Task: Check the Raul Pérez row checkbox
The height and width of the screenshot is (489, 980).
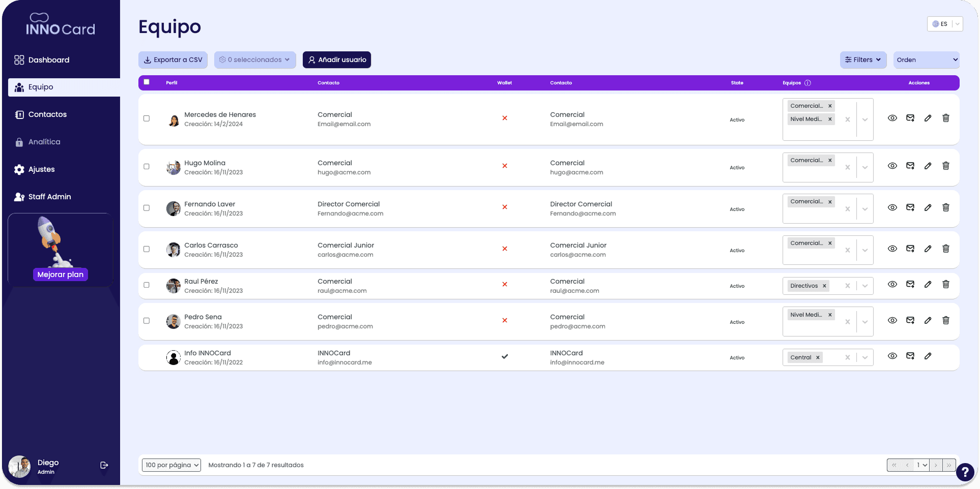Action: (x=147, y=285)
